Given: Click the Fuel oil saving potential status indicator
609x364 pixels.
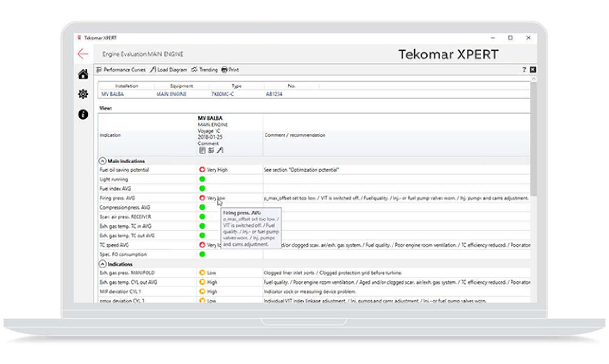Looking at the screenshot, I should 202,170.
